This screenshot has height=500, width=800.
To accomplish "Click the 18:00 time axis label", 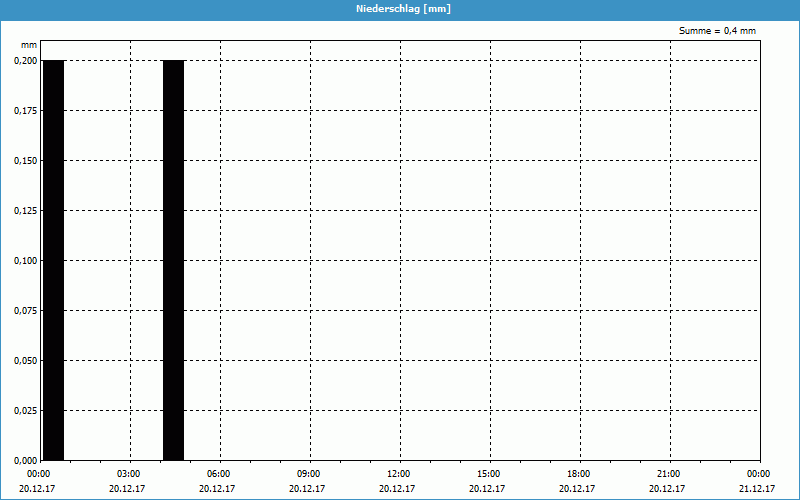I will (579, 474).
